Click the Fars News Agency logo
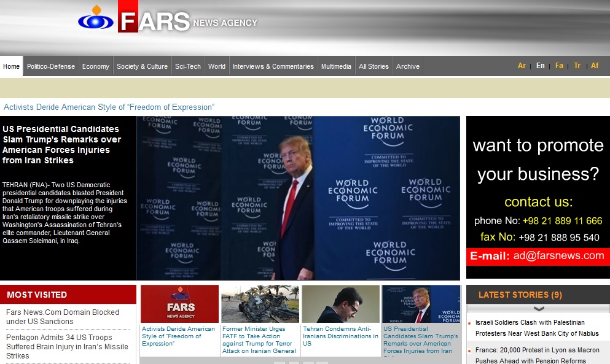 coord(168,18)
